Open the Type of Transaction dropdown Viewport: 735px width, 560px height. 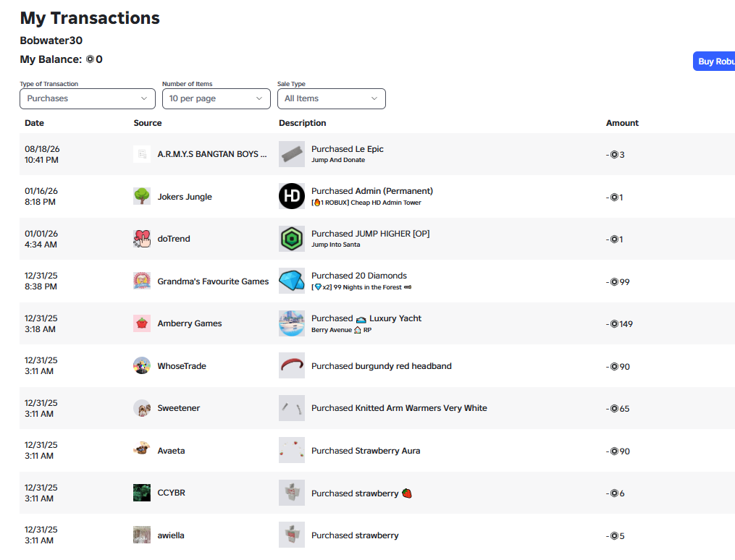click(x=87, y=99)
